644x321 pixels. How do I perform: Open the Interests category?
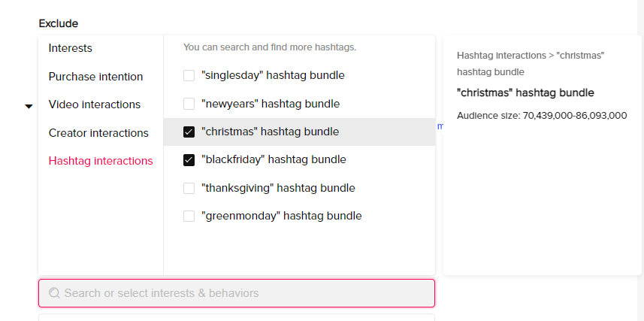pyautogui.click(x=70, y=48)
